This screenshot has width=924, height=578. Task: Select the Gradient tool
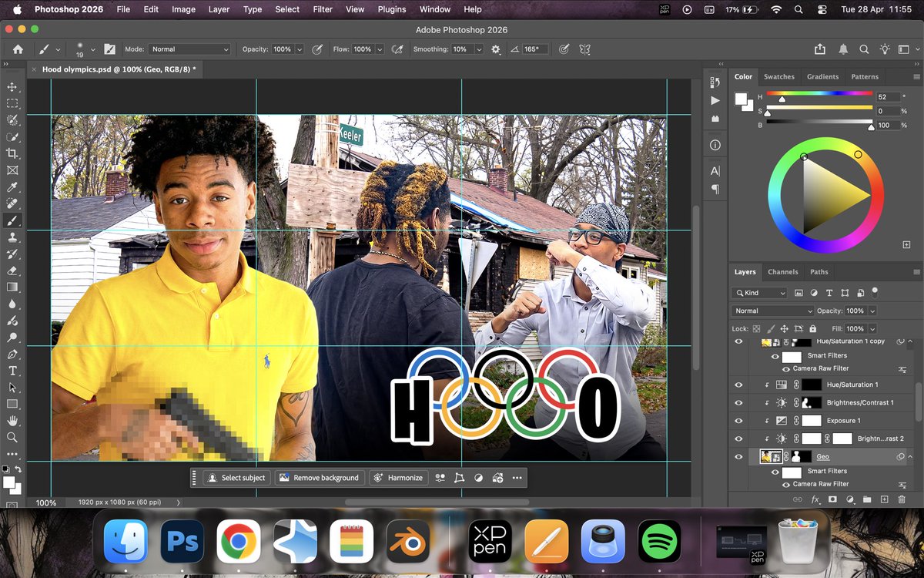(12, 287)
